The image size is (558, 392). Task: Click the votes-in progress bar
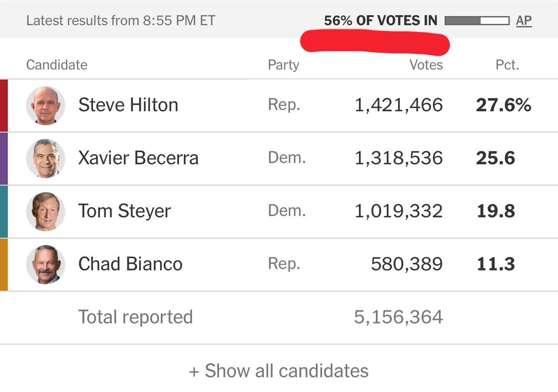(x=477, y=20)
